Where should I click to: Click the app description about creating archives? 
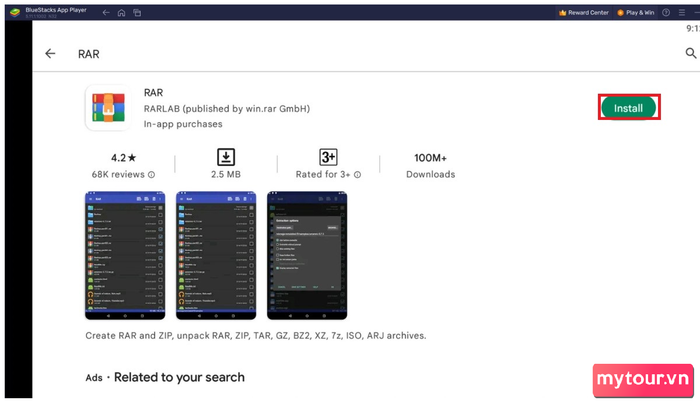[x=256, y=335]
